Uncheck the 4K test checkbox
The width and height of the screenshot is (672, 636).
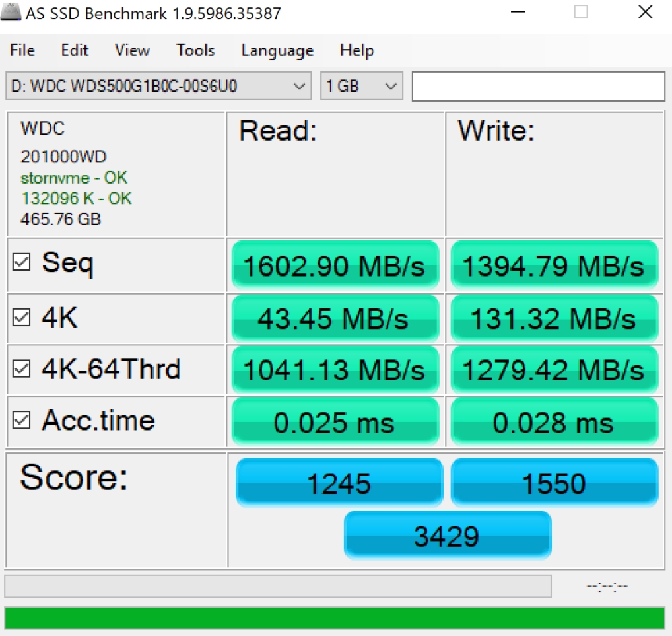pyautogui.click(x=21, y=318)
